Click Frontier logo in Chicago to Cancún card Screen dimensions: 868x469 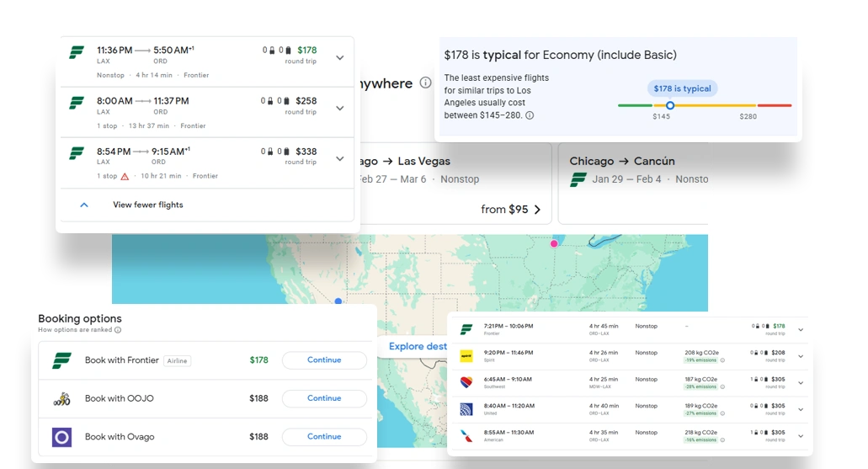578,179
